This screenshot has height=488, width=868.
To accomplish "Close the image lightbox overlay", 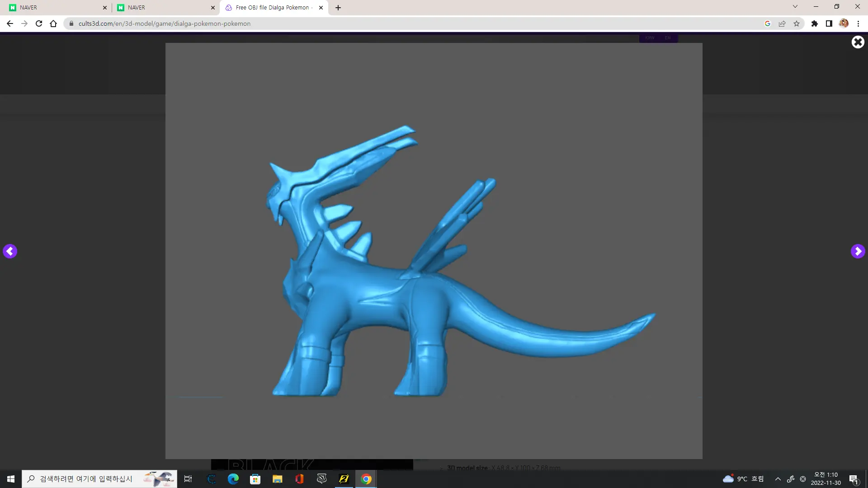I will pos(858,42).
